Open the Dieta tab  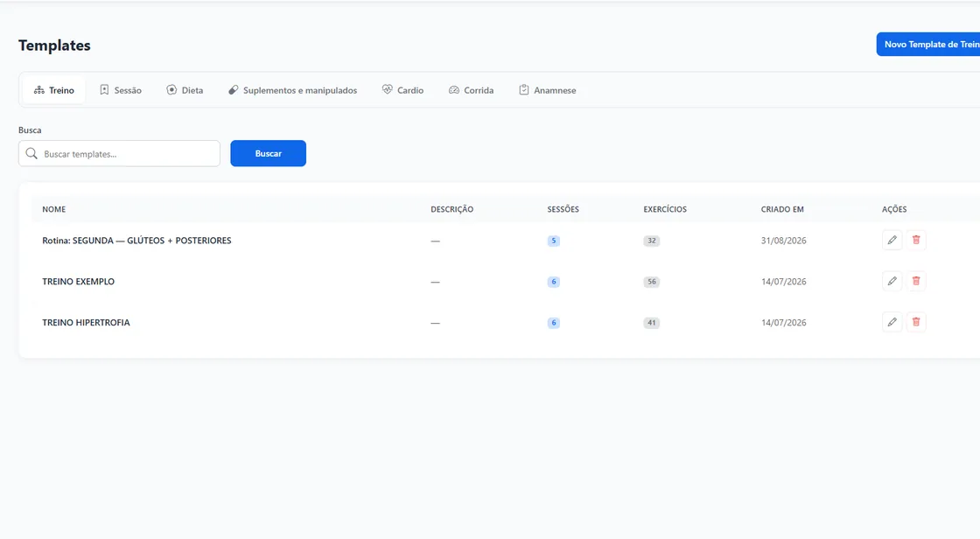pyautogui.click(x=185, y=90)
